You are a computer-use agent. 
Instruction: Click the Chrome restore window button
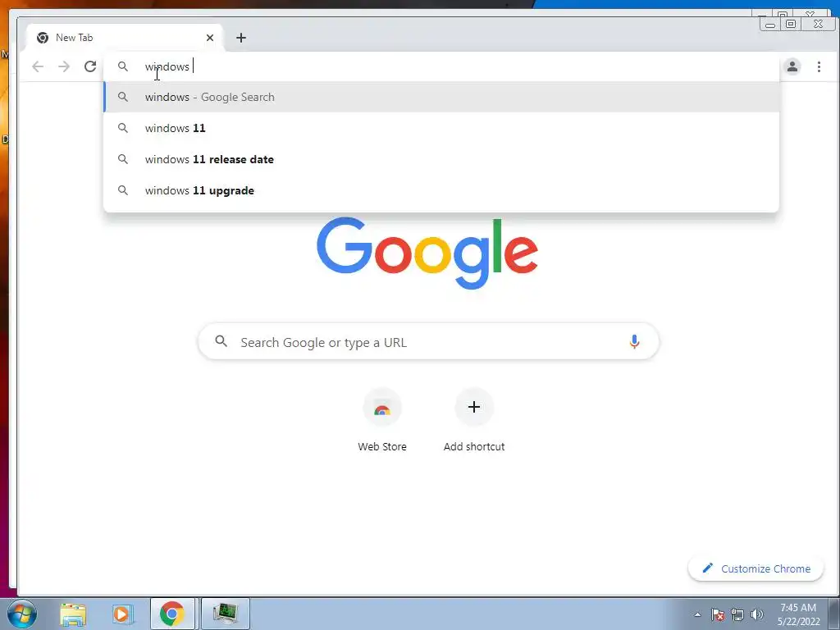(791, 24)
